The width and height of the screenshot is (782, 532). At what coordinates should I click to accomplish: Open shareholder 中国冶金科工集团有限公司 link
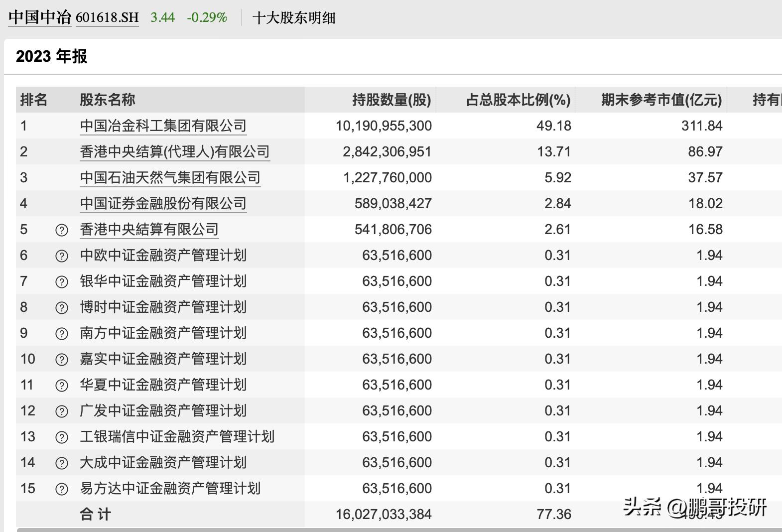pyautogui.click(x=163, y=126)
